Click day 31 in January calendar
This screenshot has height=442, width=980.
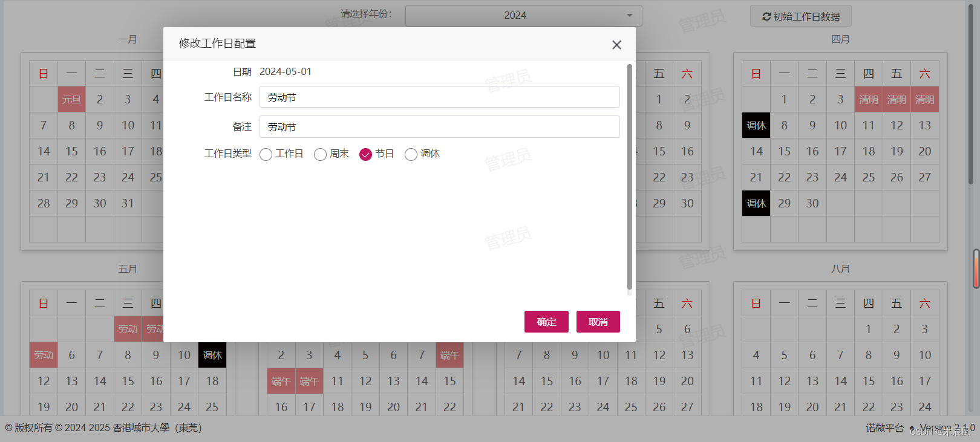coord(128,203)
